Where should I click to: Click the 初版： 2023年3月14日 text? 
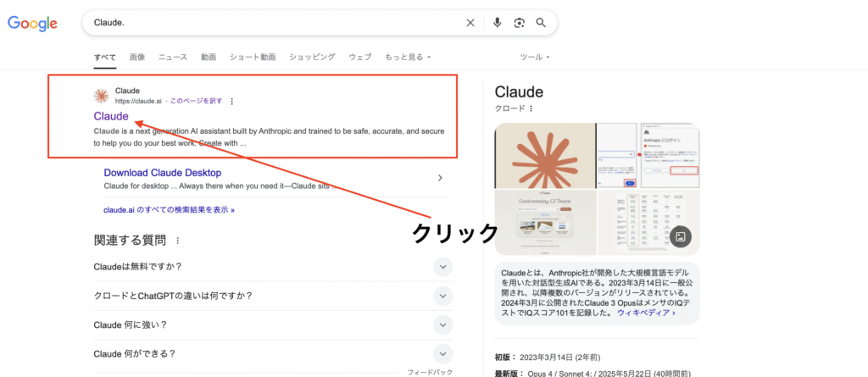pos(547,357)
